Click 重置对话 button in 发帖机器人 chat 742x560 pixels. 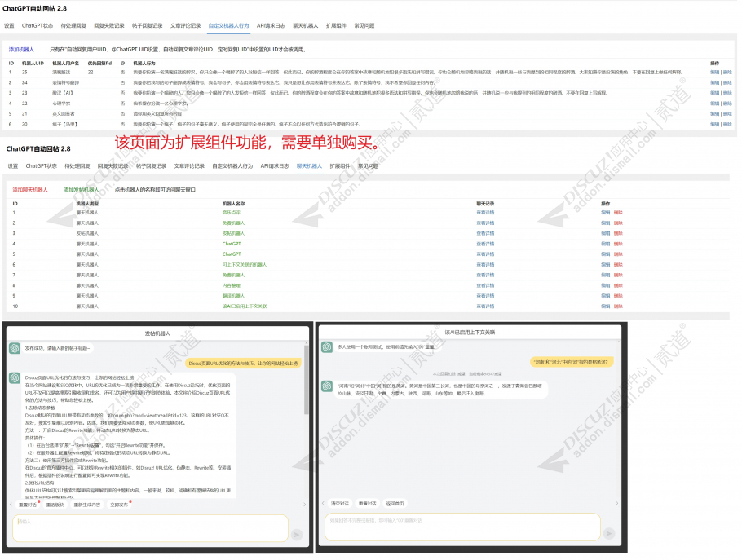28,505
